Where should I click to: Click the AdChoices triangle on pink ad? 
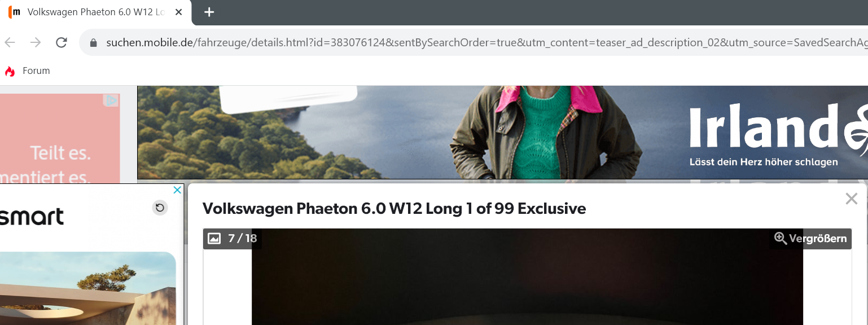[112, 100]
